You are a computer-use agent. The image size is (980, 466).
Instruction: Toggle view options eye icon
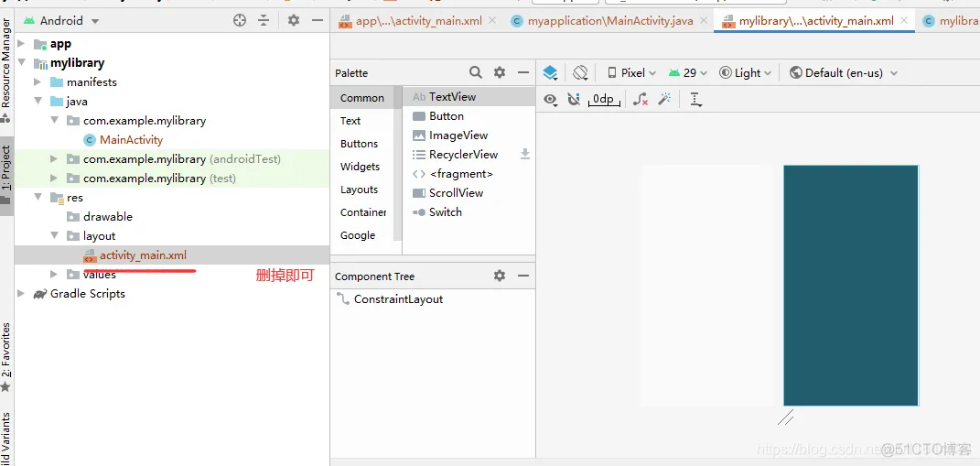551,100
